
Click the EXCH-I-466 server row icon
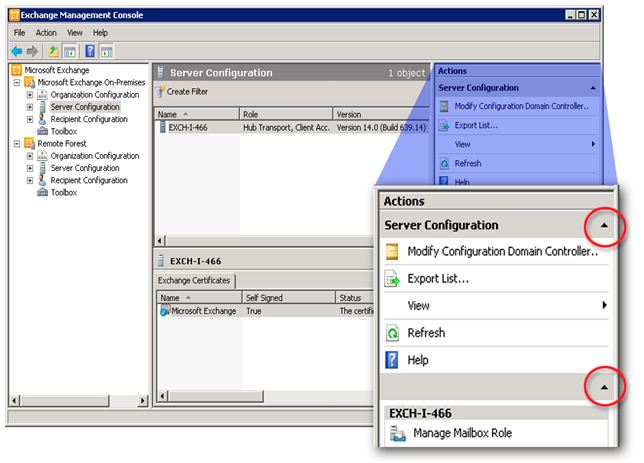point(163,127)
